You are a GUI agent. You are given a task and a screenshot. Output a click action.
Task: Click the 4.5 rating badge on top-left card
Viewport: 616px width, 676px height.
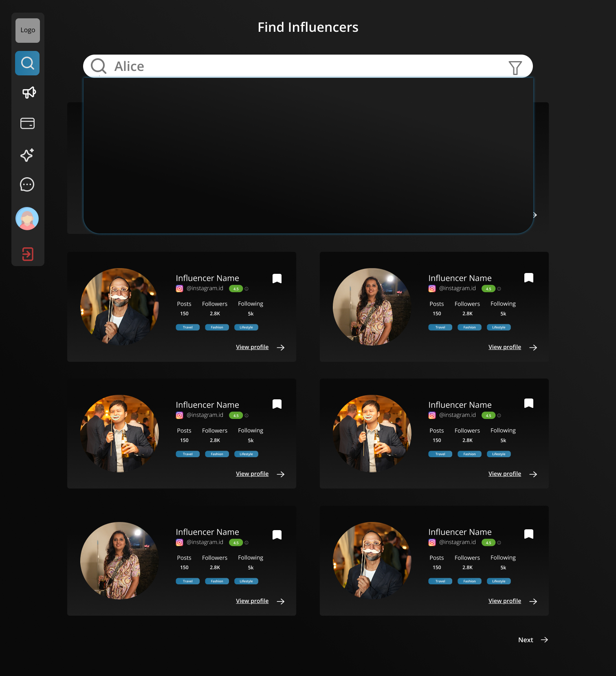pyautogui.click(x=236, y=288)
